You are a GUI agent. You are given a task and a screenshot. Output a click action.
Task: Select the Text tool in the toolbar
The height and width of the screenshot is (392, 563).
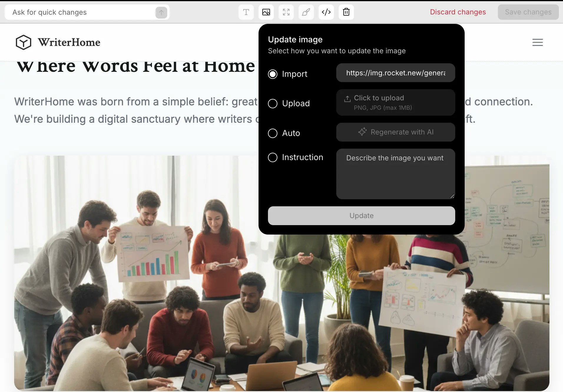click(246, 12)
